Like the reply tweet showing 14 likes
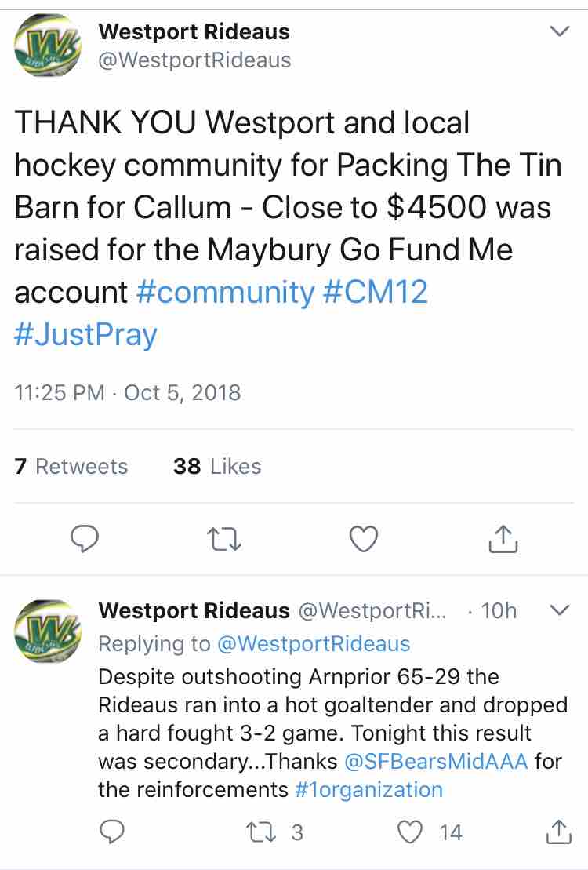Image resolution: width=588 pixels, height=870 pixels. pos(430,832)
